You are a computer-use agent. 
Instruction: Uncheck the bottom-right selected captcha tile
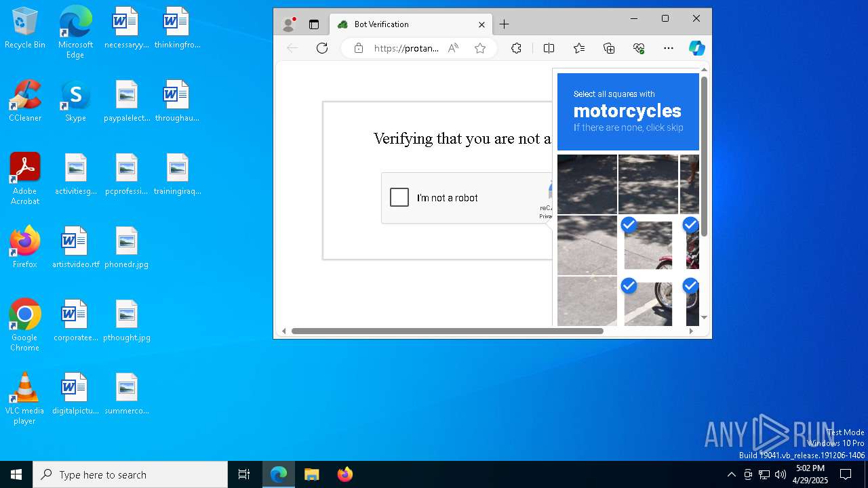click(689, 302)
